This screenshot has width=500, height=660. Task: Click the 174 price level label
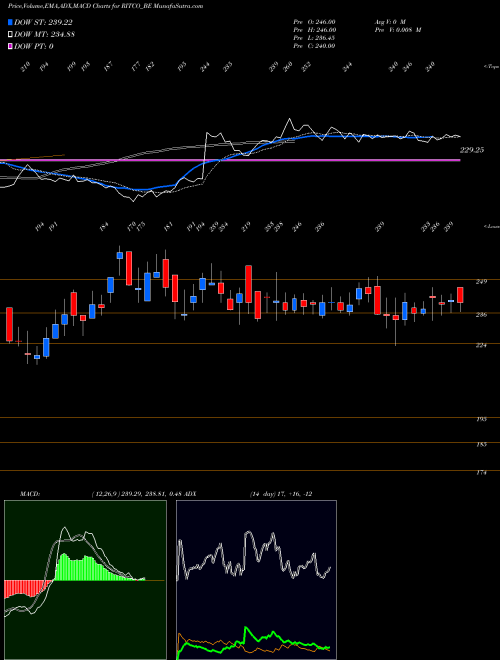coord(481,473)
